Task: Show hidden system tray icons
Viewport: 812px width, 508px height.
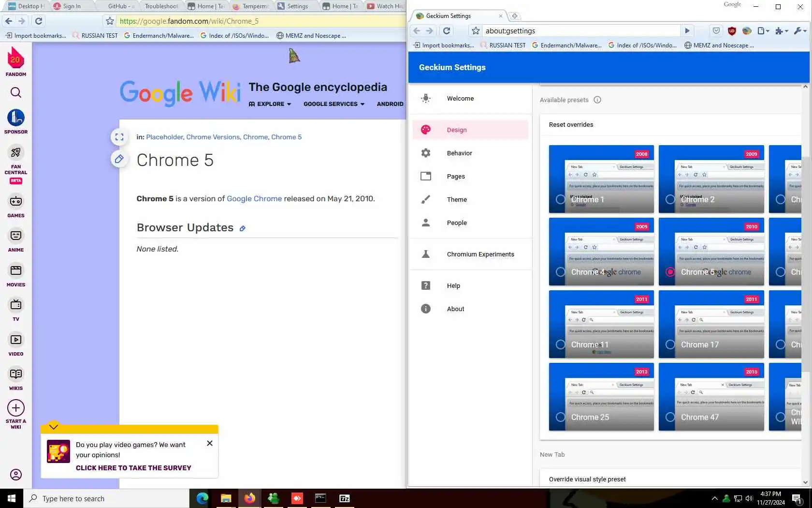Action: pyautogui.click(x=714, y=498)
